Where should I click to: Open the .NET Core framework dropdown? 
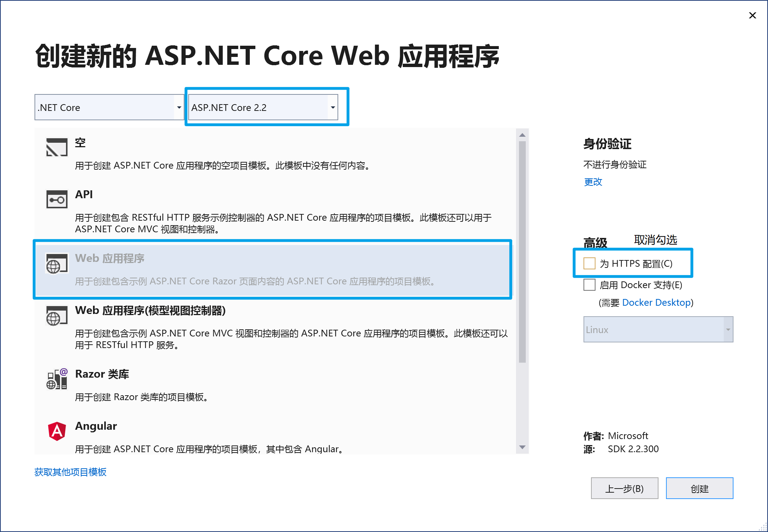(179, 108)
